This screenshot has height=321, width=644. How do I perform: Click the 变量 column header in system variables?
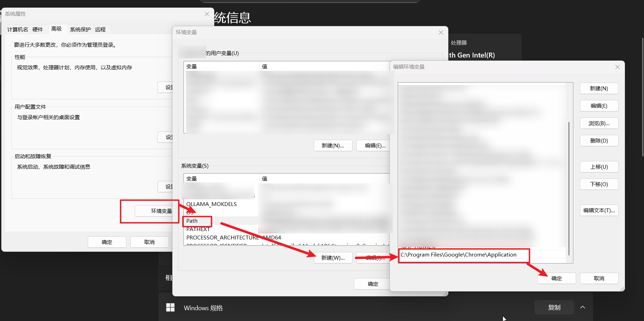[x=222, y=178]
